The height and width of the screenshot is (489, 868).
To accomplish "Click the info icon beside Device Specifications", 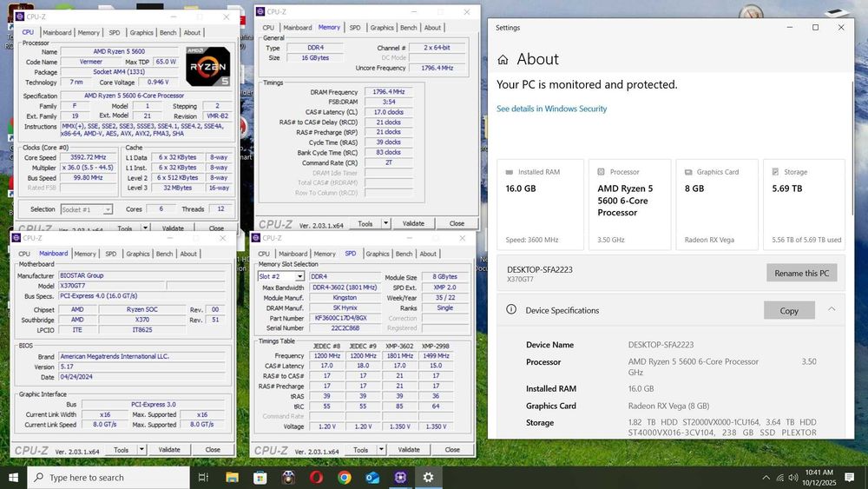I will (511, 309).
